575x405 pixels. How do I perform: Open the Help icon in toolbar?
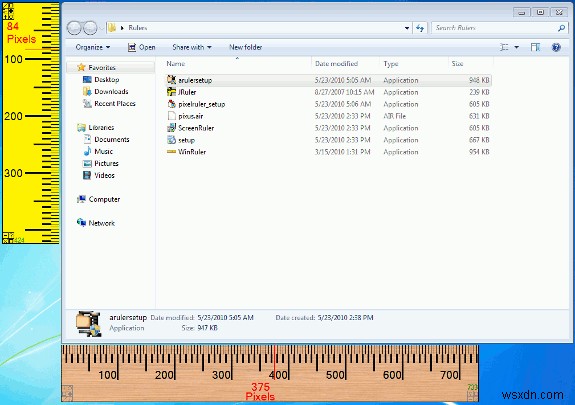pos(556,47)
